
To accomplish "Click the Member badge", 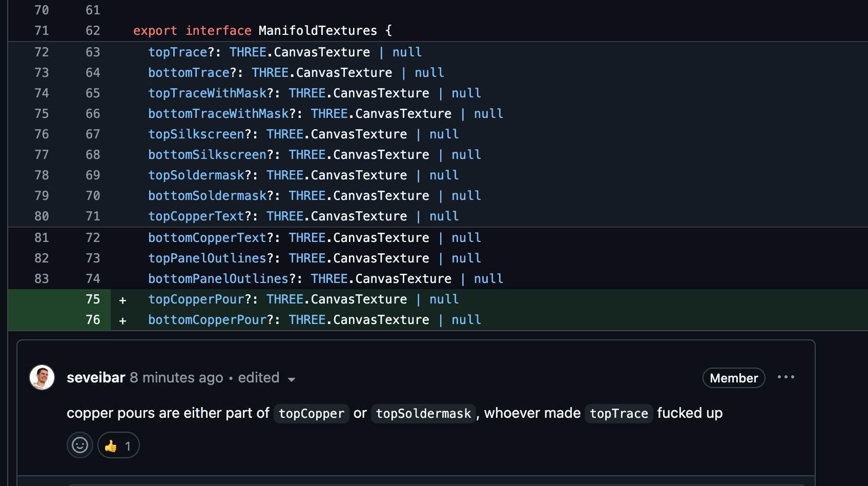I will (x=733, y=378).
